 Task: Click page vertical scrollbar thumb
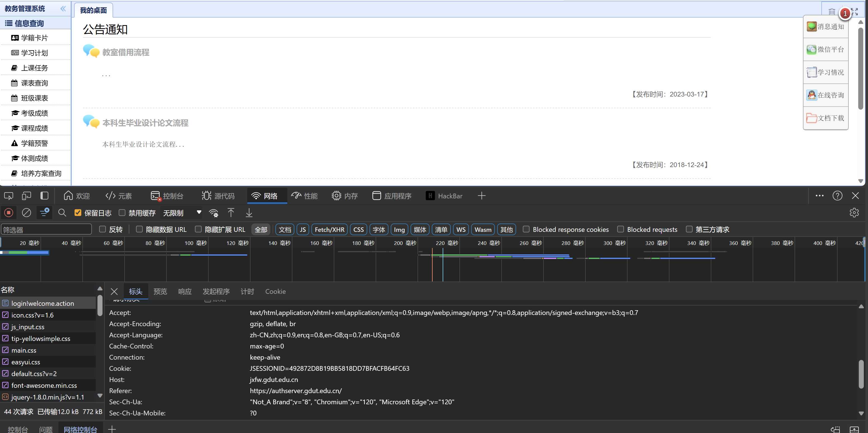pyautogui.click(x=860, y=68)
